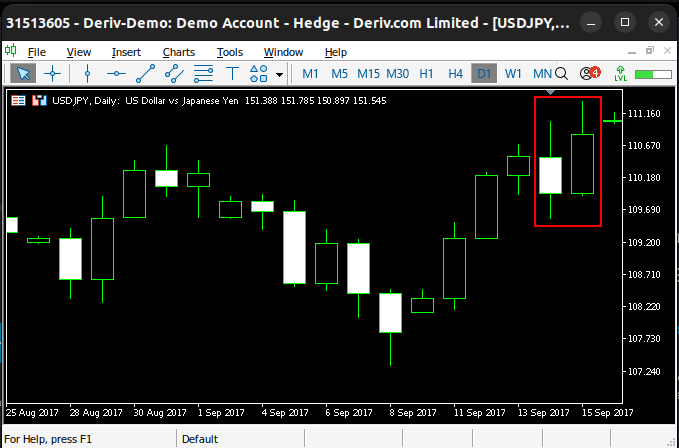
Task: Click the 'For Help, press F1' status text
Action: pos(48,439)
